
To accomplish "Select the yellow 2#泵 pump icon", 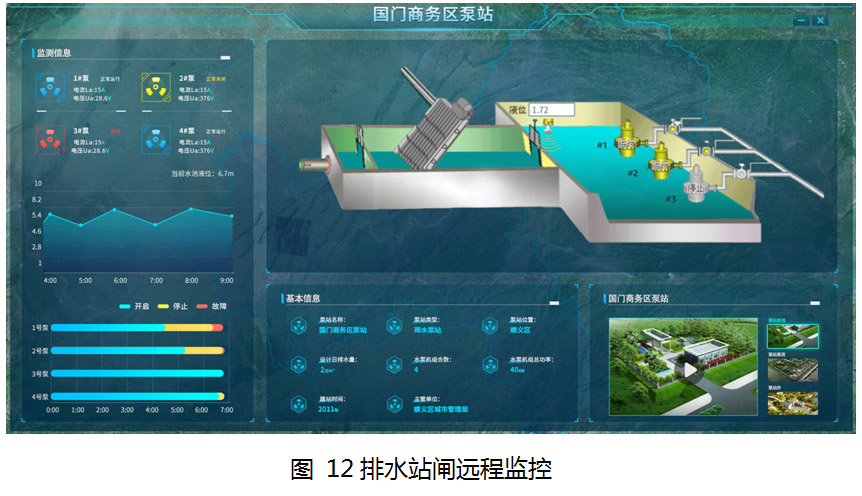I will click(155, 88).
